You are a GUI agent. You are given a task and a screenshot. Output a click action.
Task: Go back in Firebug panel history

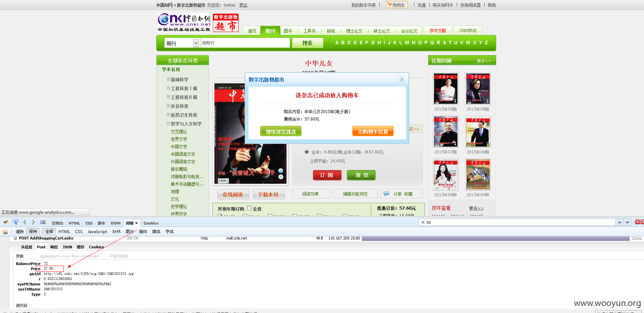(24, 222)
